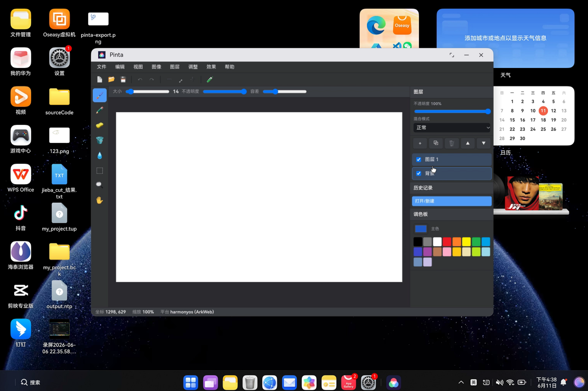The width and height of the screenshot is (588, 391).
Task: Open the 图像 menu
Action: pos(157,67)
